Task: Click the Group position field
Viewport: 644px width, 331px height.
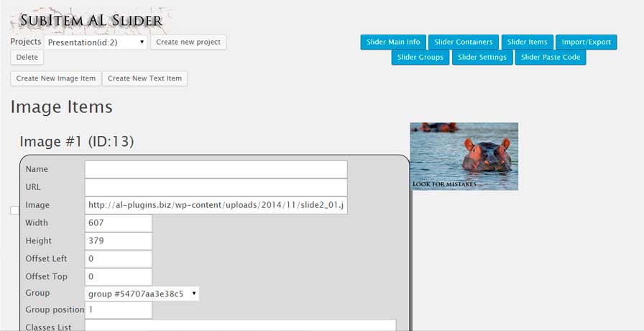Action: pos(119,310)
